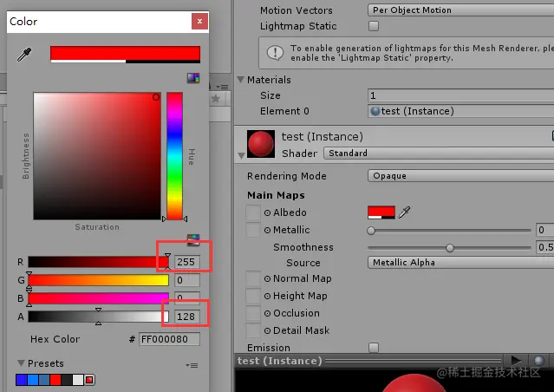Click the Height Map texture picker circle
The width and height of the screenshot is (554, 392).
(x=267, y=297)
